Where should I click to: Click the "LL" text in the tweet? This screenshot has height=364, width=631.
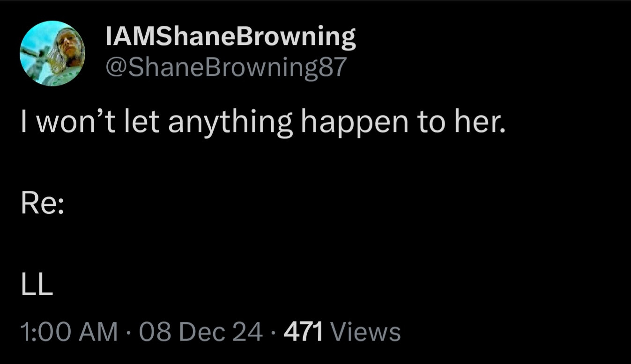(37, 286)
